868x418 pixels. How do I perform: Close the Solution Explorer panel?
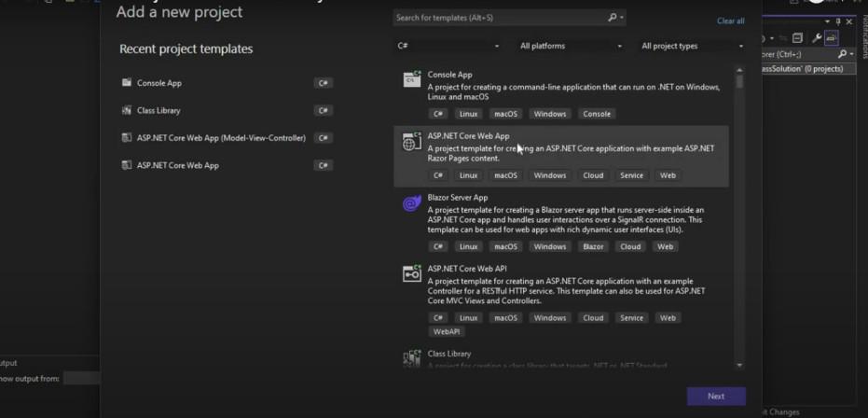[849, 21]
